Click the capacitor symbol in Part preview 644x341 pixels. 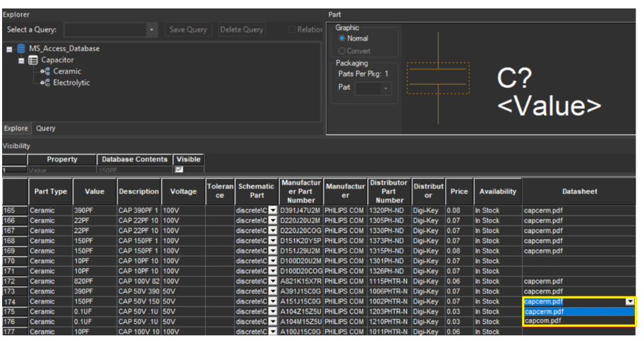(x=437, y=77)
